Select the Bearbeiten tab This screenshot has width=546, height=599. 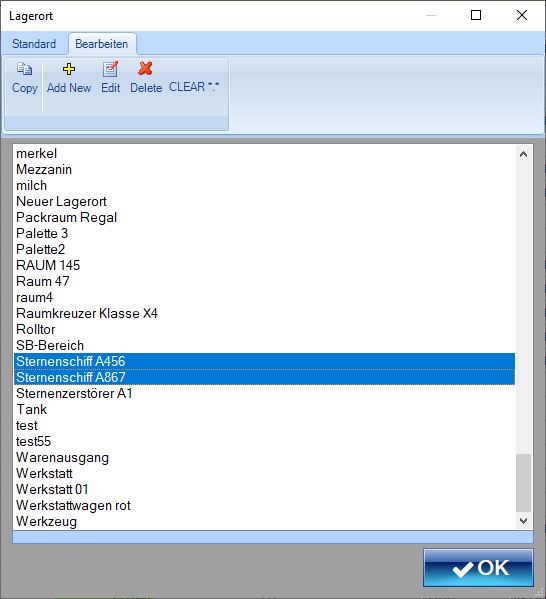pos(102,44)
